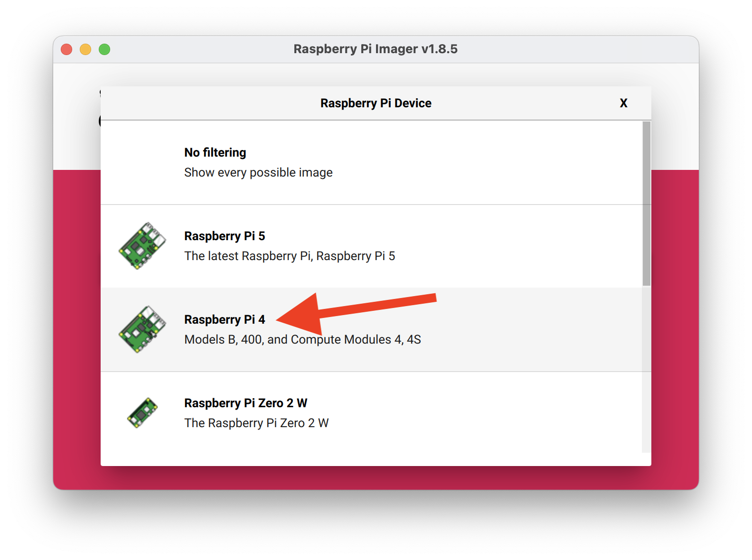Click 'The Raspberry Pi Zero 2 W' description
Viewport: 752px width, 560px height.
pos(256,423)
